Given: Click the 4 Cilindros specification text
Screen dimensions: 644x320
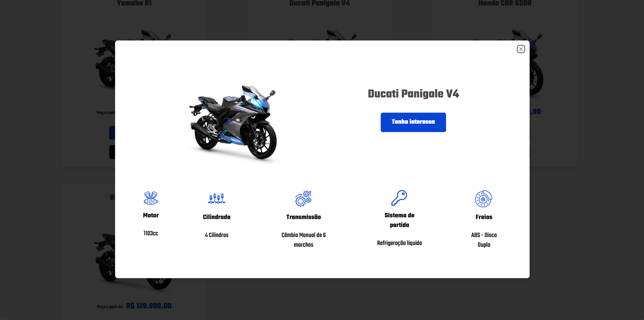Looking at the screenshot, I should click(217, 235).
